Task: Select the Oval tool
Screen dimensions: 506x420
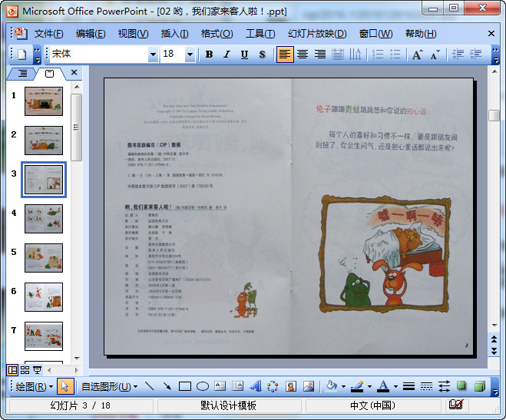Action: [203, 386]
